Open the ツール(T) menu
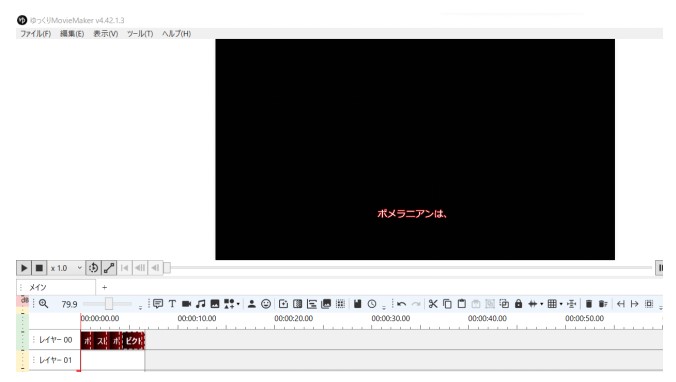 pyautogui.click(x=140, y=34)
